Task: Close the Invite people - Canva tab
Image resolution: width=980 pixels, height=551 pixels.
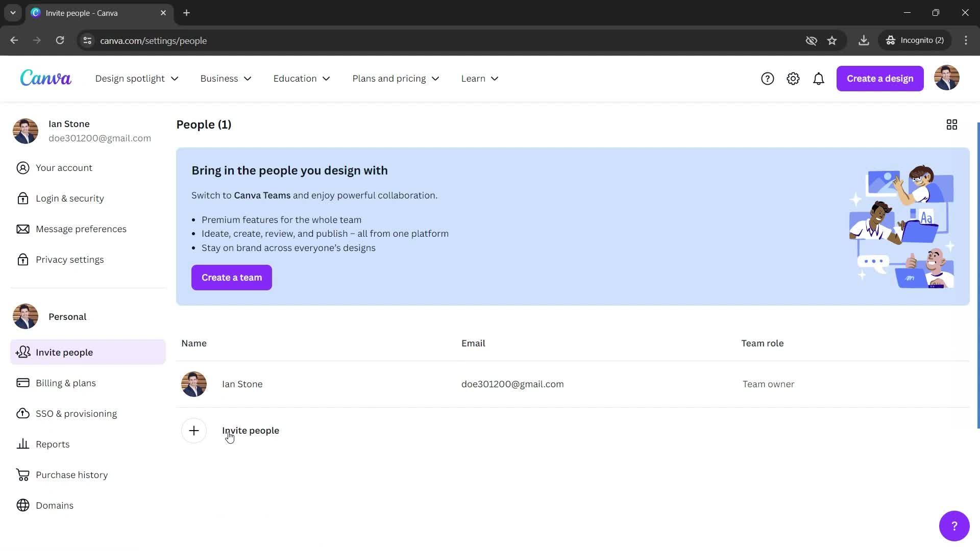Action: click(x=163, y=13)
